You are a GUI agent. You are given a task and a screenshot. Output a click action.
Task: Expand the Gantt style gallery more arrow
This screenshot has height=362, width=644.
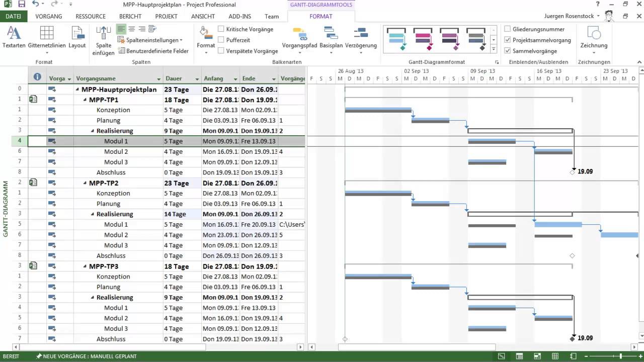click(494, 49)
